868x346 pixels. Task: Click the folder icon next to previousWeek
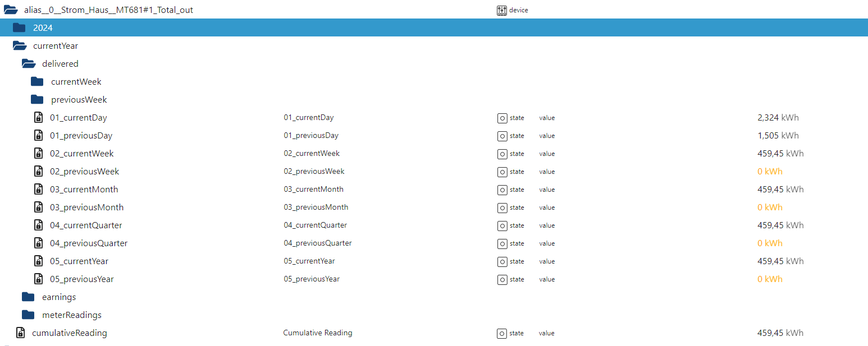(x=37, y=100)
